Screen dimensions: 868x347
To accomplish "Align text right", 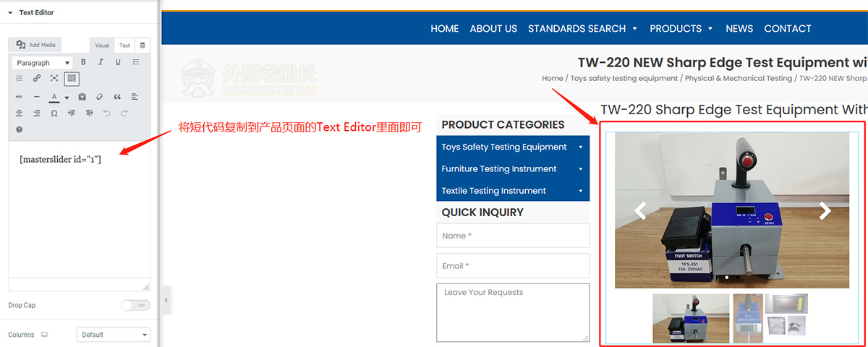I will [37, 113].
